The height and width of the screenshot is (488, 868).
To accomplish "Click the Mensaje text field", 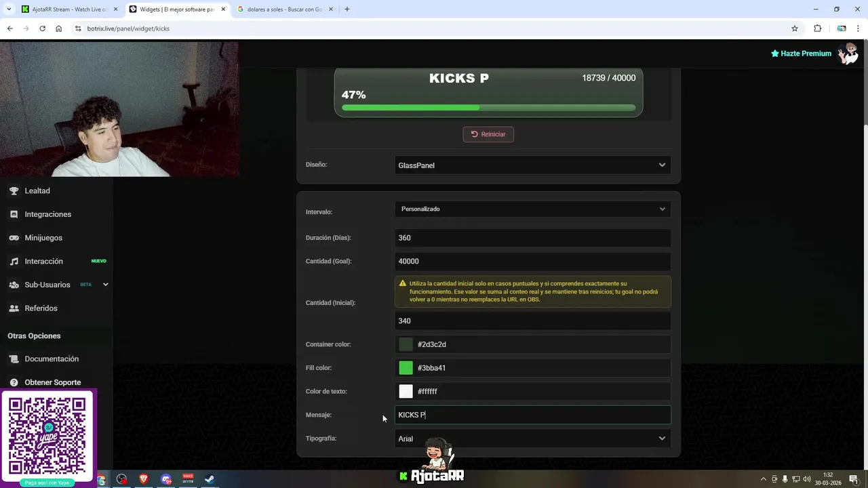I will pos(532,415).
